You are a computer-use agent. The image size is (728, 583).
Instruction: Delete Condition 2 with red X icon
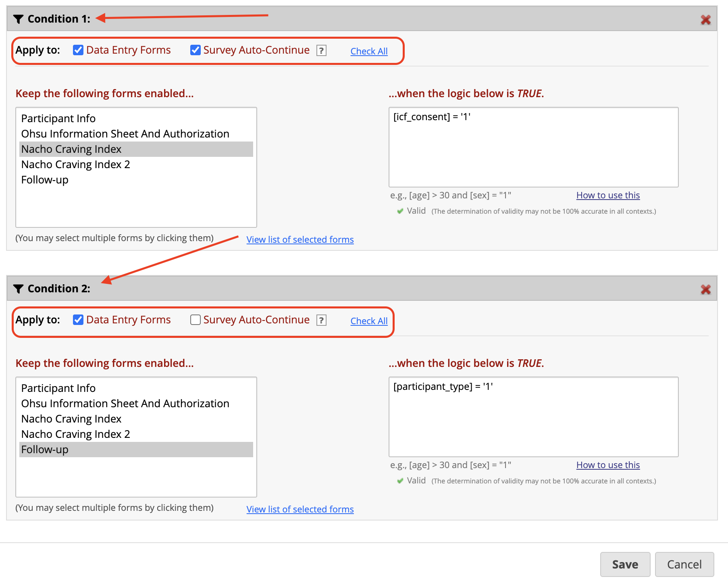click(x=705, y=289)
